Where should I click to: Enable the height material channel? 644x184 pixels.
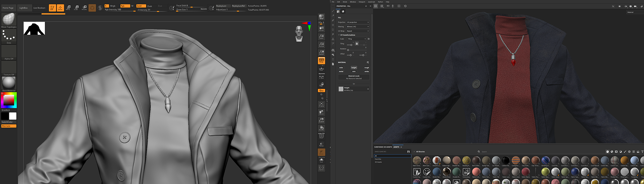(x=354, y=68)
